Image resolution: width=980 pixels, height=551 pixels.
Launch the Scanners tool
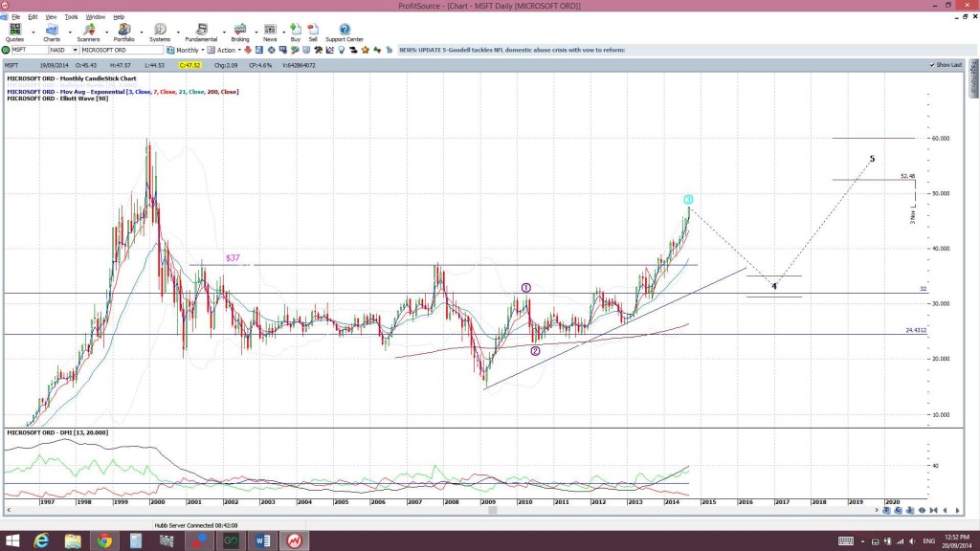click(88, 33)
